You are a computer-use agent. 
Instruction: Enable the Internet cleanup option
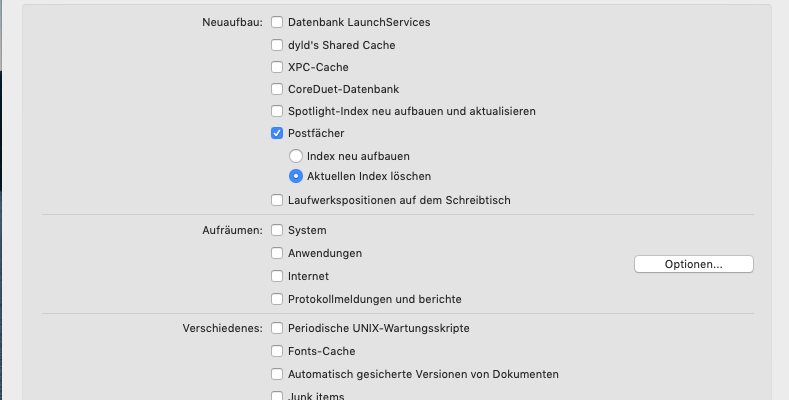click(277, 276)
